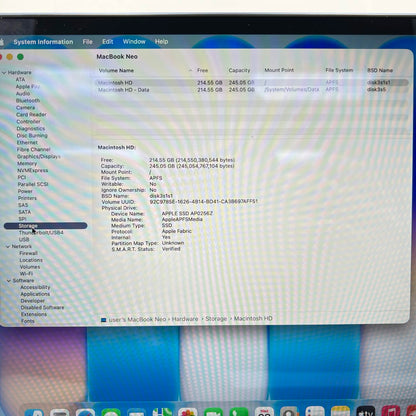Open the Photos app in the Dock

[x=188, y=412]
